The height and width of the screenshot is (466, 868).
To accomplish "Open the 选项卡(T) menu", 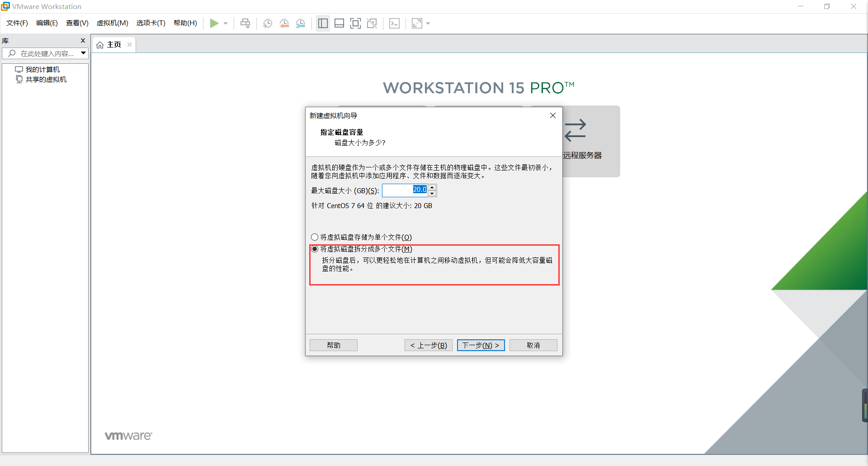I will (151, 23).
